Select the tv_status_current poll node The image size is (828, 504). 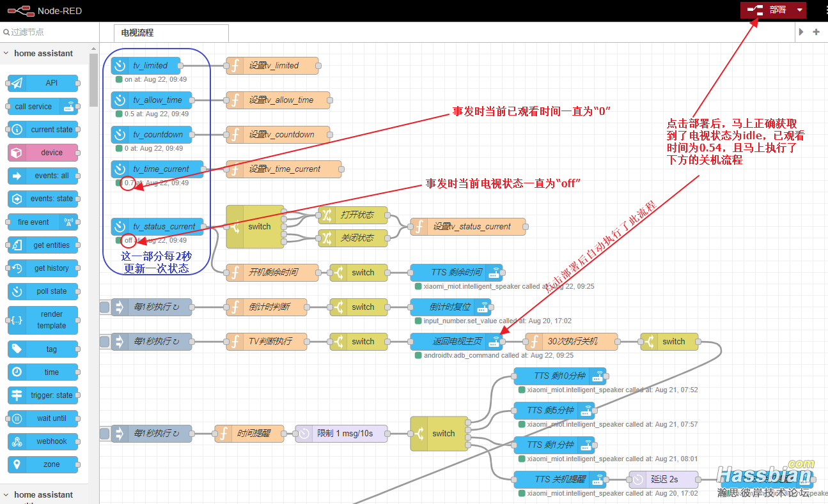click(157, 226)
